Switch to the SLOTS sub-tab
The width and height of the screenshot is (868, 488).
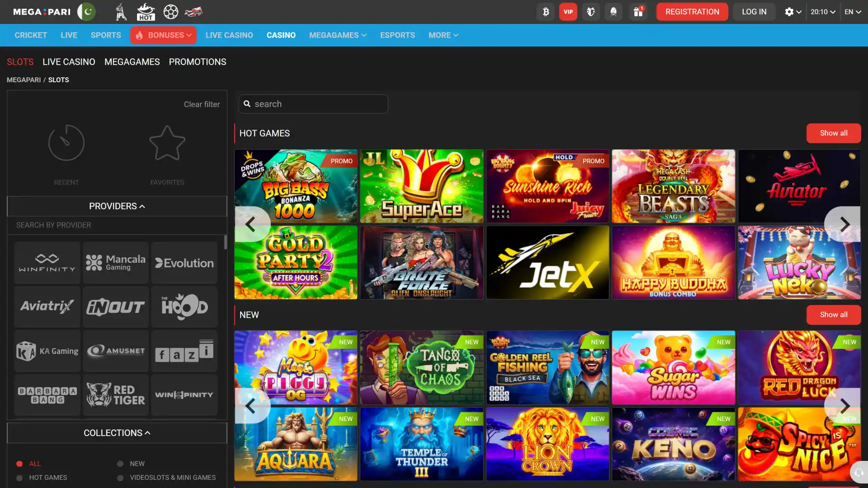click(x=20, y=62)
